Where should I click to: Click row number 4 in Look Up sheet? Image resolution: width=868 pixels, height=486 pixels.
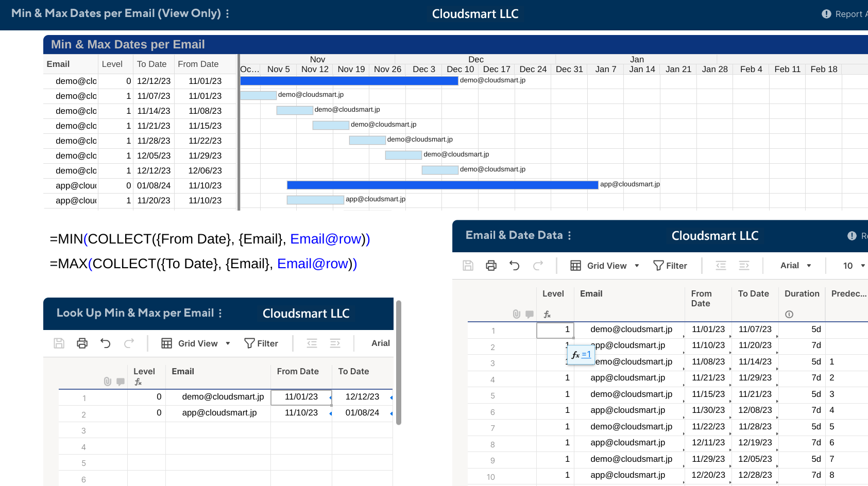tap(83, 447)
